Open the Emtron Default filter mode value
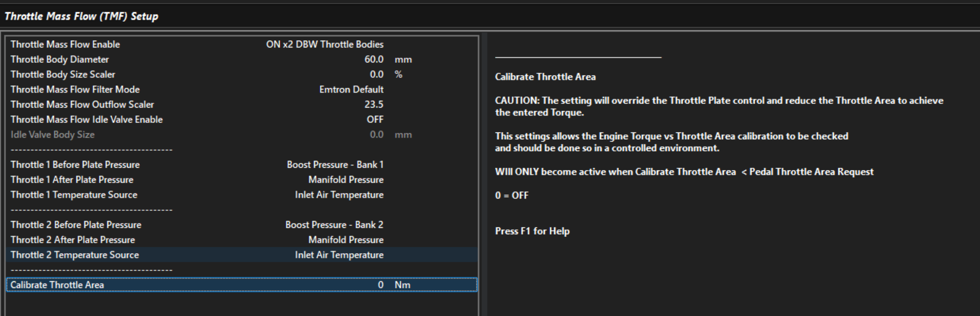 351,90
